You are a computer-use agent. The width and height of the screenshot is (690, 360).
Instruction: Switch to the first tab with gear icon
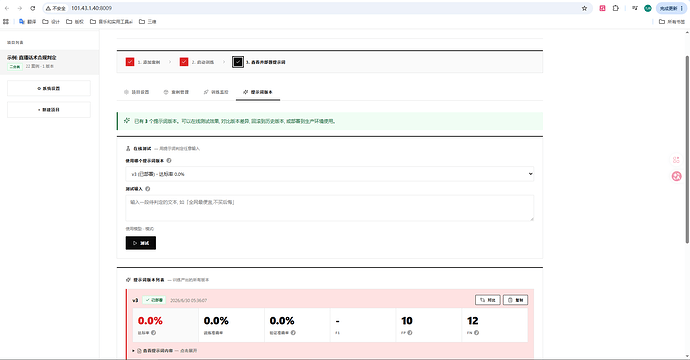tap(136, 92)
